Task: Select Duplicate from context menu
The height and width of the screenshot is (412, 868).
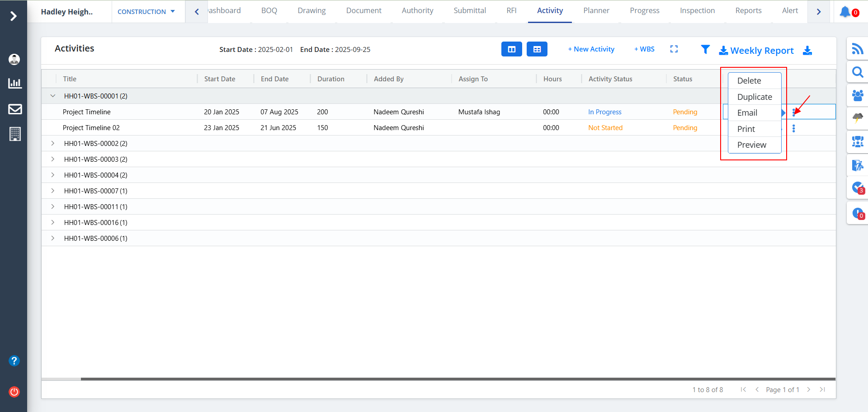Action: click(x=754, y=97)
